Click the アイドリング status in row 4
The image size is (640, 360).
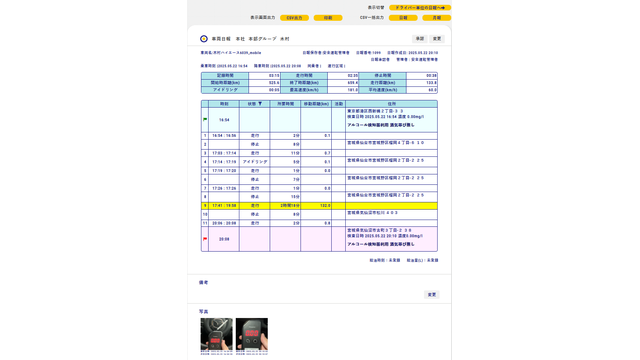click(x=255, y=162)
